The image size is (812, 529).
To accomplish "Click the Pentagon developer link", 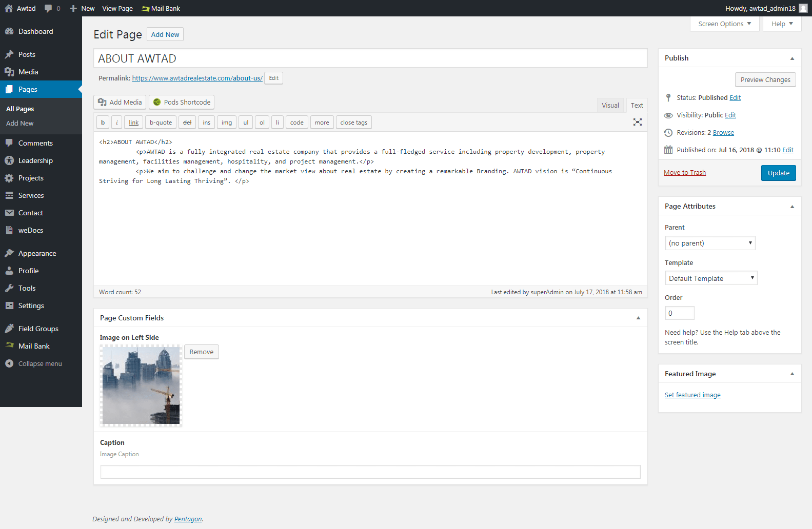I will pyautogui.click(x=188, y=519).
